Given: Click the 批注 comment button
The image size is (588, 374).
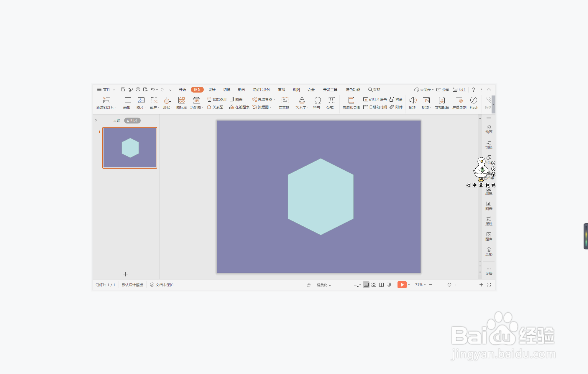Looking at the screenshot, I should [x=459, y=90].
